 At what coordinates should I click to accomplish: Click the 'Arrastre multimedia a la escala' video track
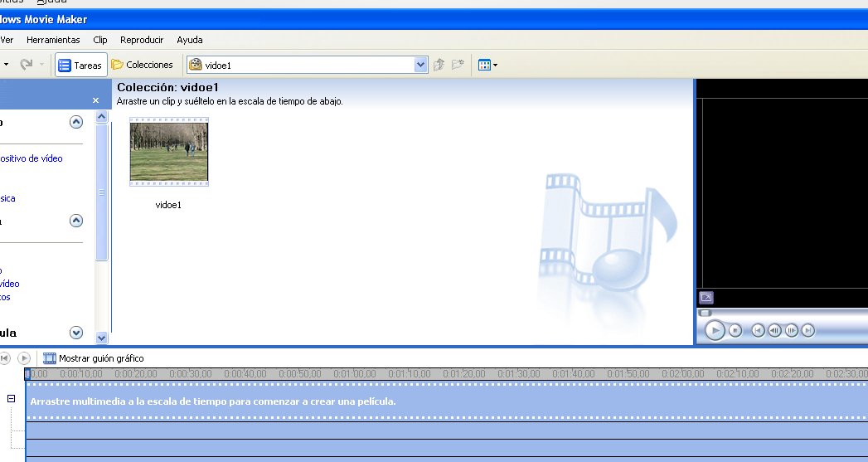447,401
